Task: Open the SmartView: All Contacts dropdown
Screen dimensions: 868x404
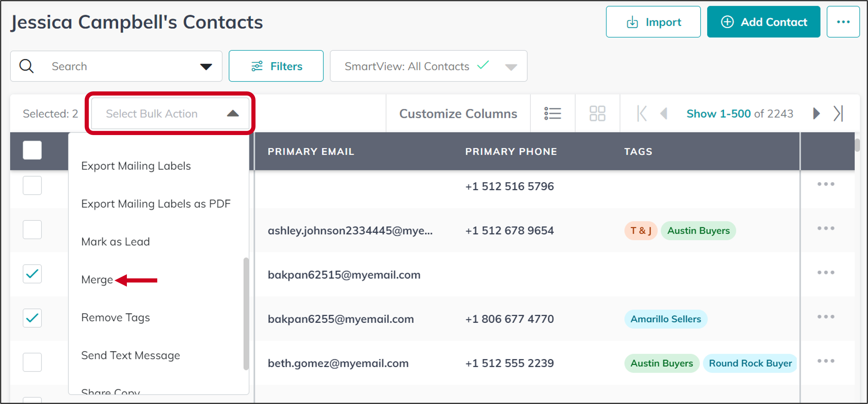Action: coord(428,66)
